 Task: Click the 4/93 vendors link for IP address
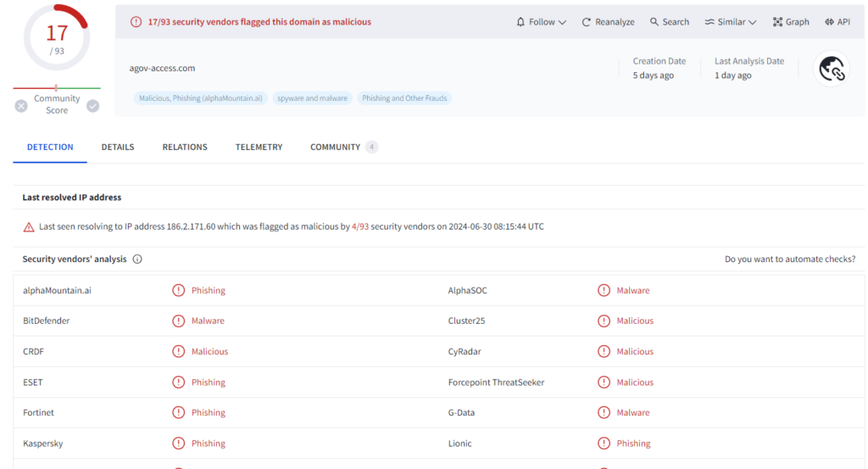coord(360,227)
